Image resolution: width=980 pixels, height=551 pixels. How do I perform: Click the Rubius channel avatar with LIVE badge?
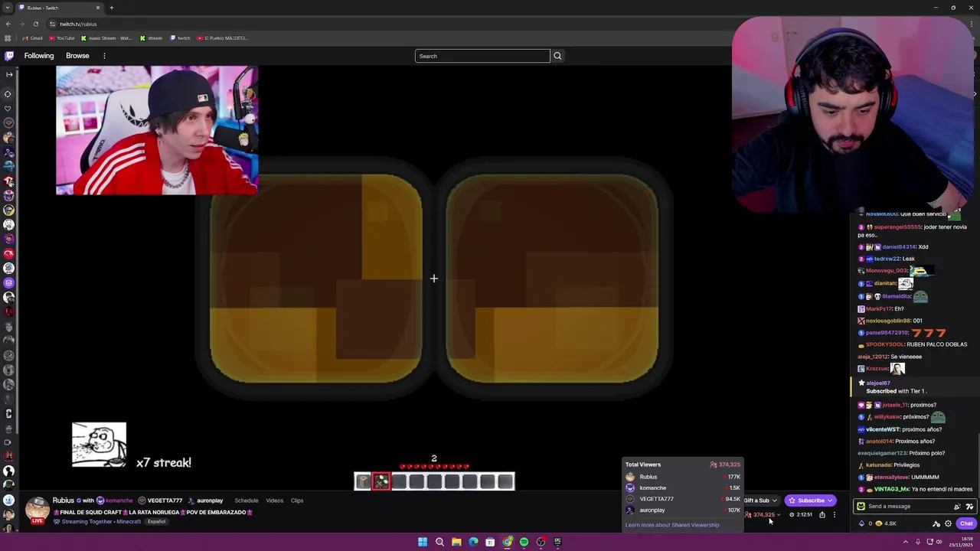pos(37,510)
